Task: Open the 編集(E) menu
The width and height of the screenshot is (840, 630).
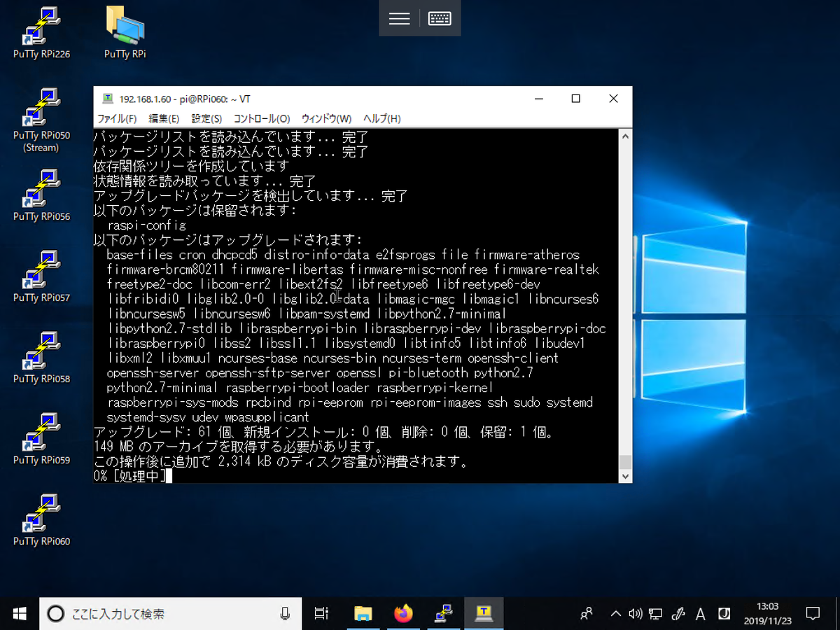Action: 164,119
